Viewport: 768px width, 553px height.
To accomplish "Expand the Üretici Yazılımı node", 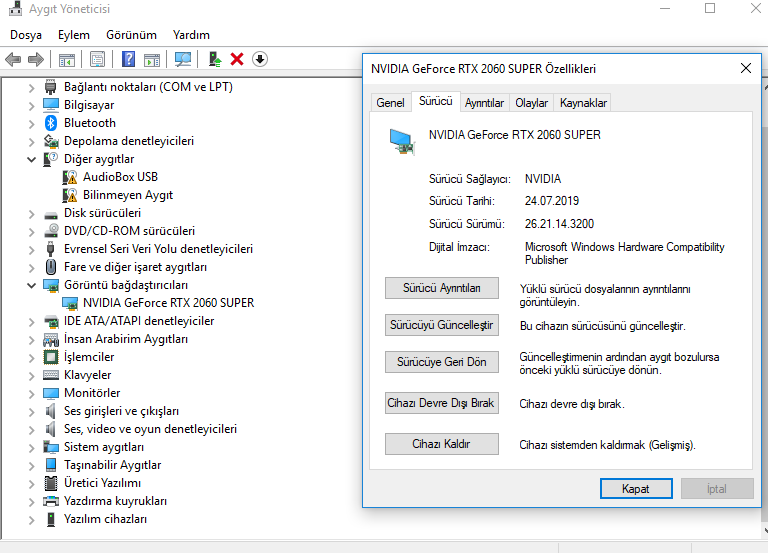I will pyautogui.click(x=31, y=483).
